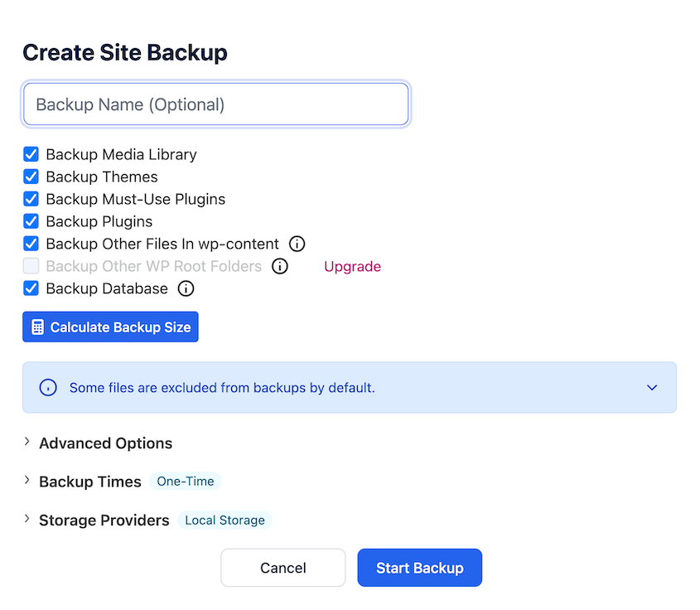Click the excluded files notice text

[222, 388]
